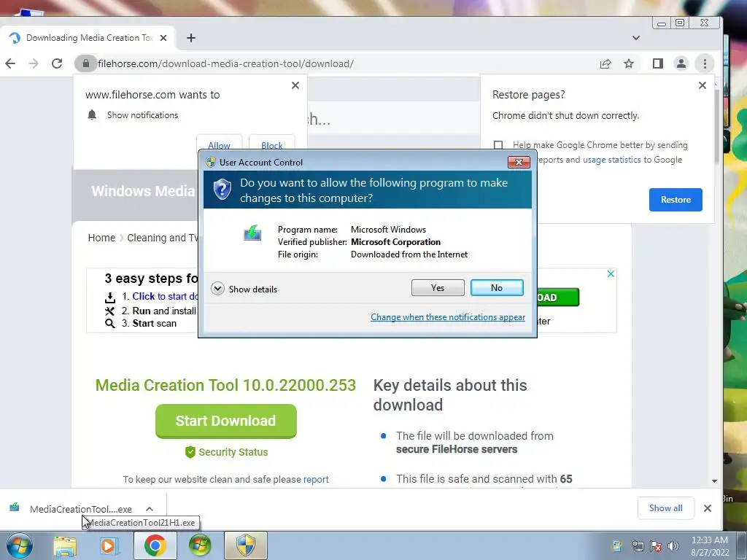Screen dimensions: 747x560
Task: Click the network tray icon
Action: (638, 545)
